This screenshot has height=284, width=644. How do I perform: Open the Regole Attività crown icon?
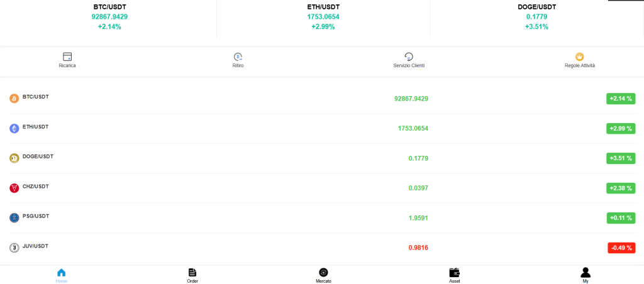pos(579,57)
